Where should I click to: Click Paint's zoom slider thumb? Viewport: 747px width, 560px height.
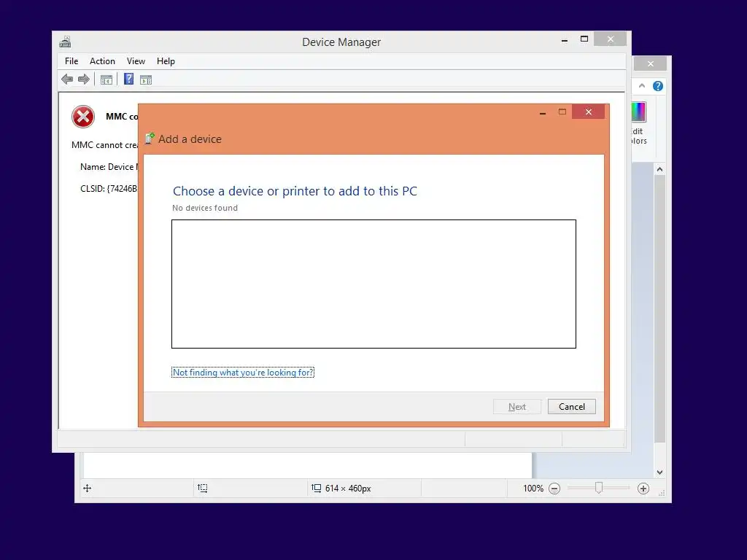click(x=599, y=488)
